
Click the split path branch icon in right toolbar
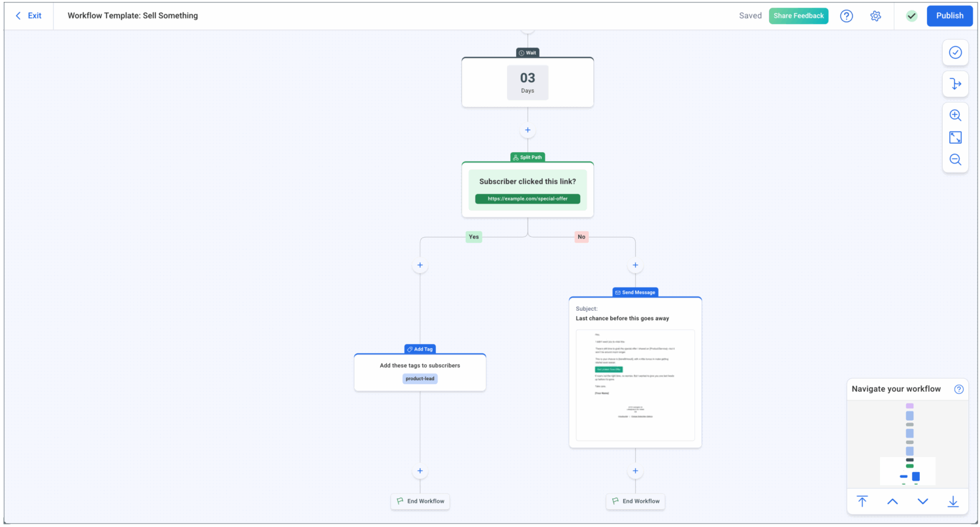pyautogui.click(x=955, y=84)
